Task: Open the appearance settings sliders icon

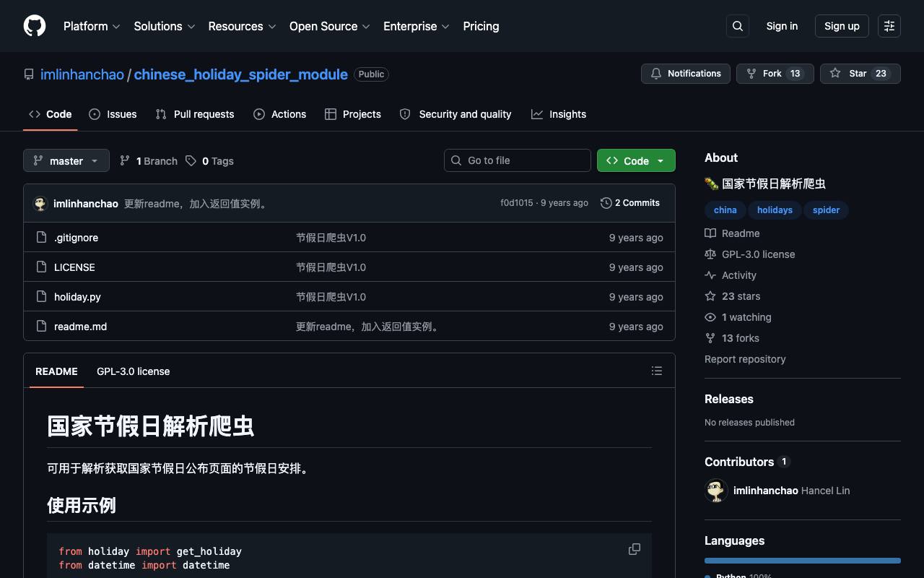Action: click(889, 26)
